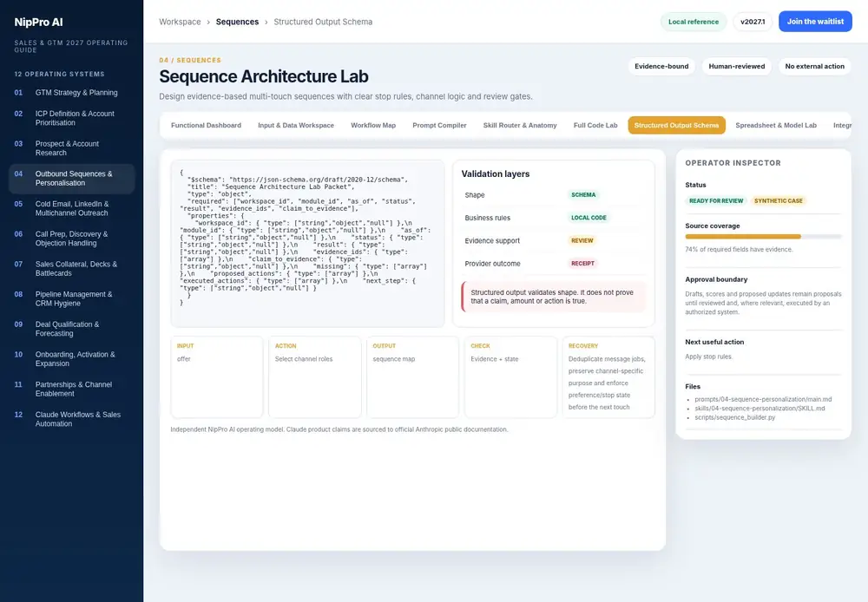Select Outbound Sequences & Personalisation item
868x602 pixels.
point(71,178)
